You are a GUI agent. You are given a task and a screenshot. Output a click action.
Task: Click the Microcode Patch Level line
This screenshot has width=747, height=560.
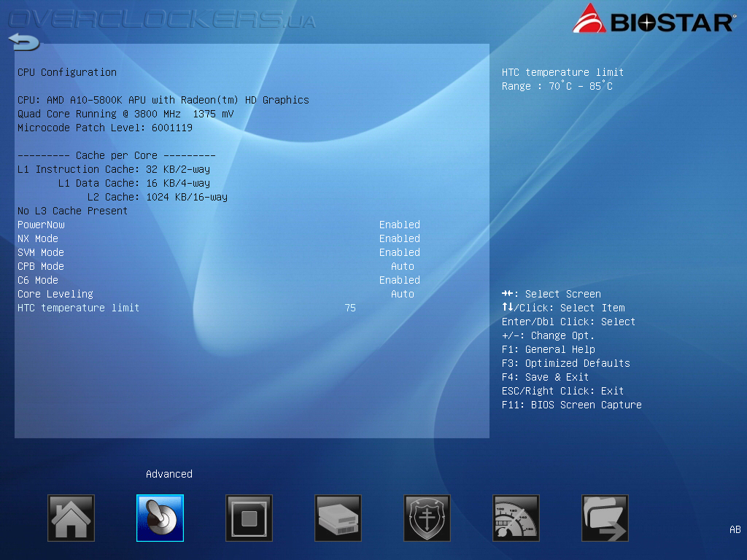tap(105, 128)
